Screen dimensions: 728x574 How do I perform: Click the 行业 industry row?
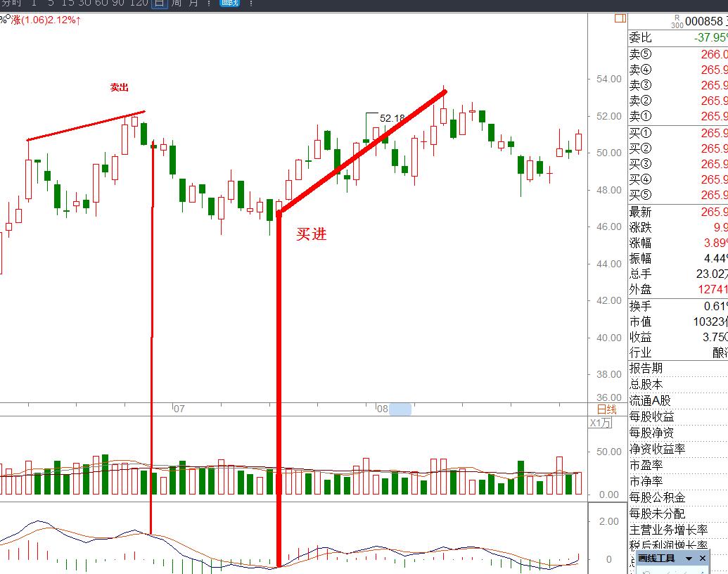[x=678, y=352]
